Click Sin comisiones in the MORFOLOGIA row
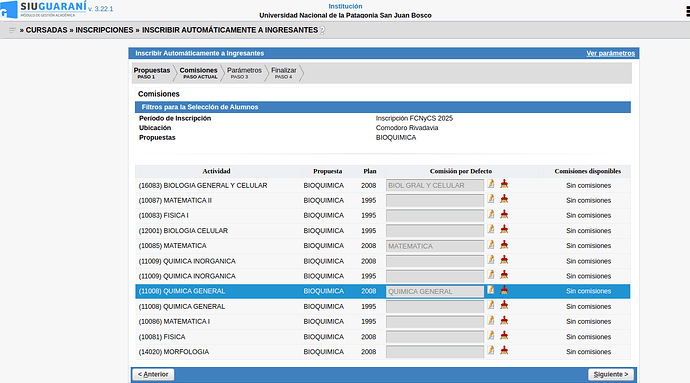 click(x=588, y=352)
